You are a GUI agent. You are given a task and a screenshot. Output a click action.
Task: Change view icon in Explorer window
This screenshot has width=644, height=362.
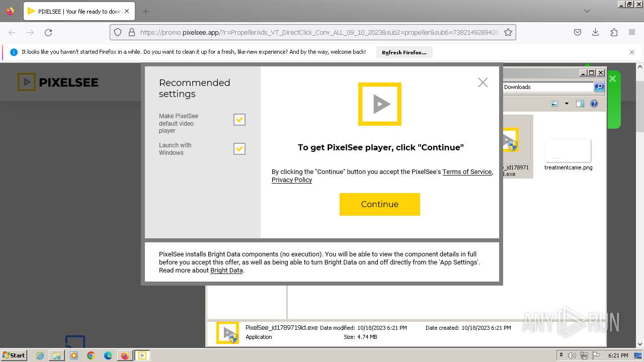click(x=554, y=104)
